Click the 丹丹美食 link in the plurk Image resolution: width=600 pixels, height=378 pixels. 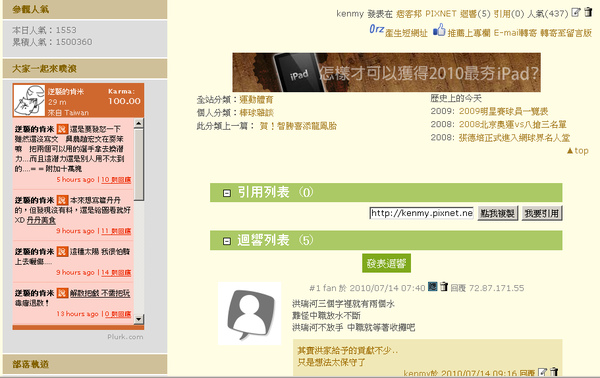coord(41,220)
